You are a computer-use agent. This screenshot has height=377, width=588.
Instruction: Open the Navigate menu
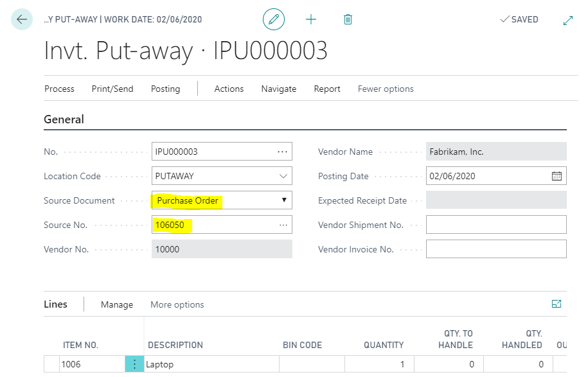pyautogui.click(x=278, y=89)
